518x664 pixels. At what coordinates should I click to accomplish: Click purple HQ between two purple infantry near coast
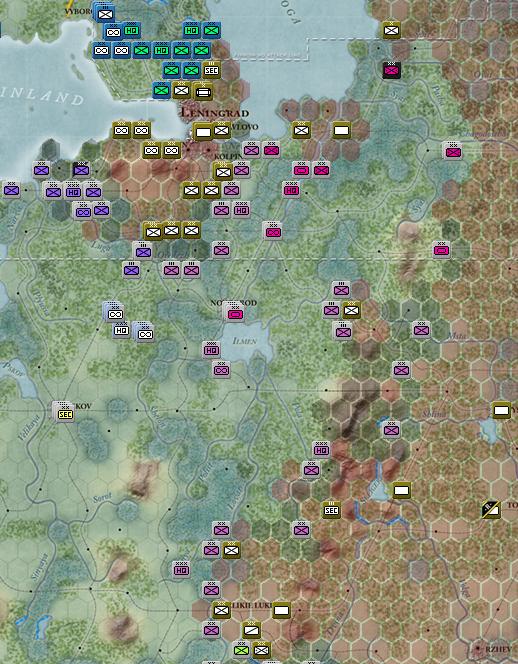73,192
